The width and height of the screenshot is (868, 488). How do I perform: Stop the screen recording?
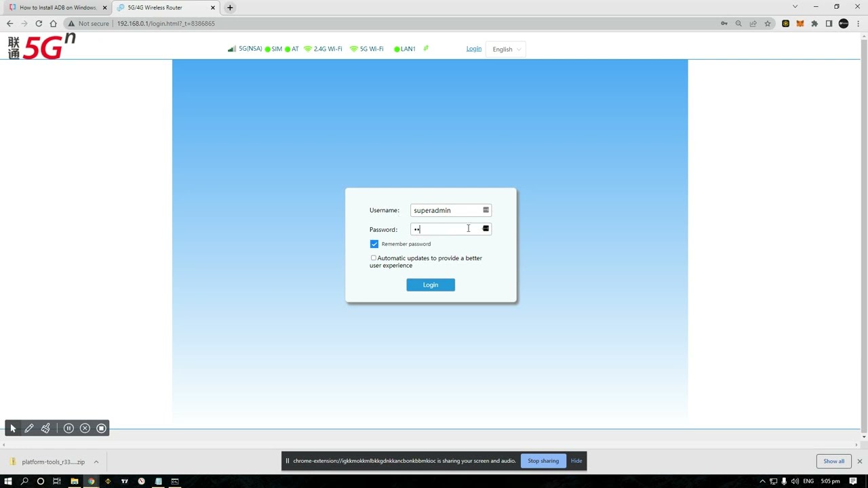[101, 428]
